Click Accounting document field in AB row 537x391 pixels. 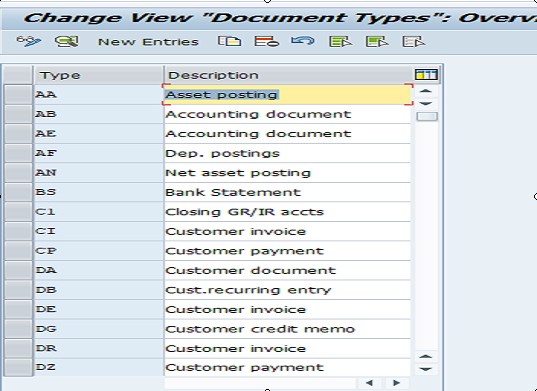coord(288,114)
